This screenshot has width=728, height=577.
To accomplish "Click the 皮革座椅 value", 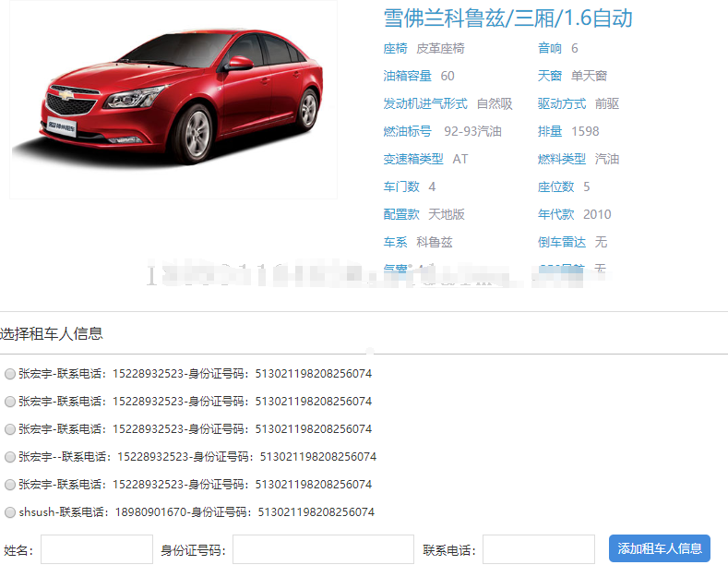I will coord(440,48).
